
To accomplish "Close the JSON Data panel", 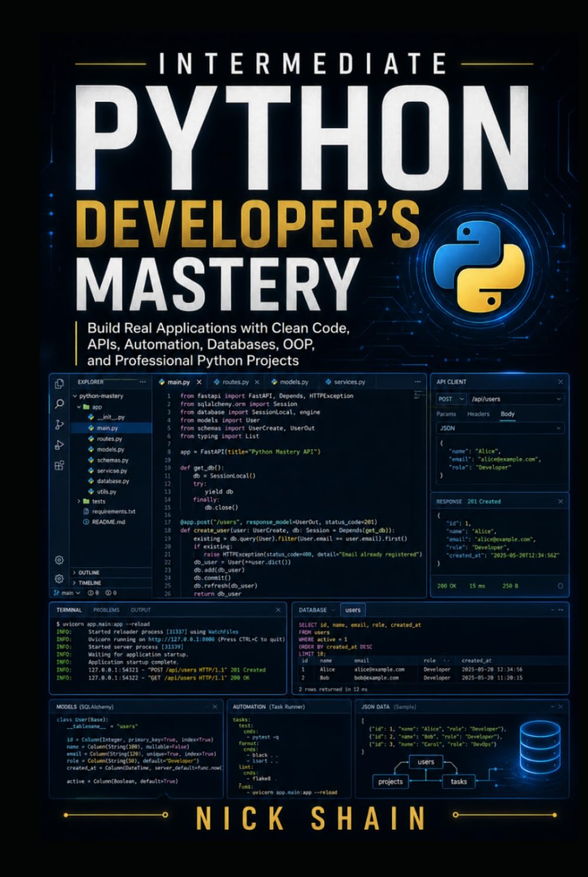I will 560,706.
